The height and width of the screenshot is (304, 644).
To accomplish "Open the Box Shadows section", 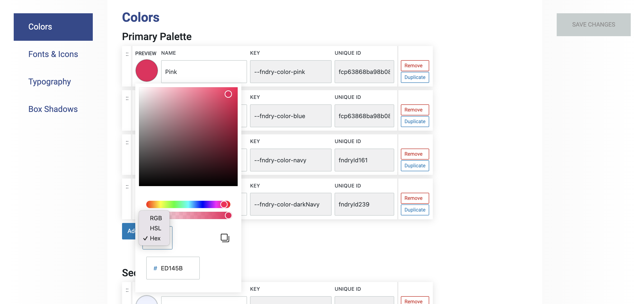I will 53,109.
